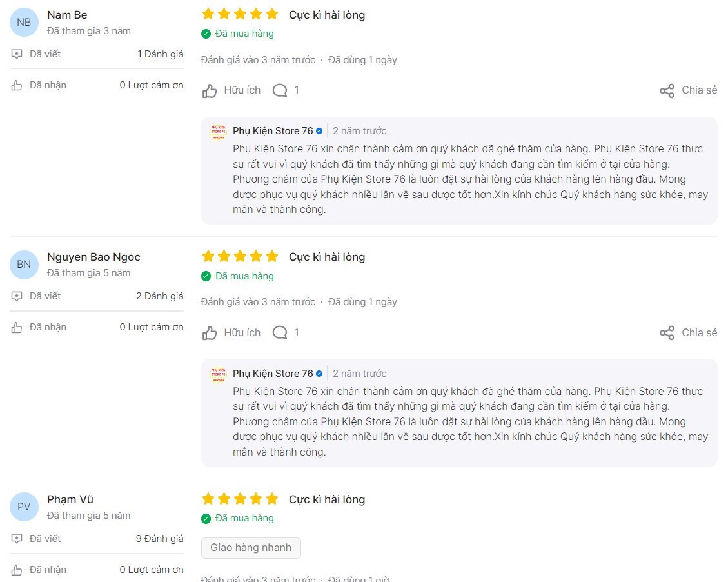Open comment bubble on Nam Be's review
Viewport: 728px width, 582px height.
pyautogui.click(x=280, y=90)
